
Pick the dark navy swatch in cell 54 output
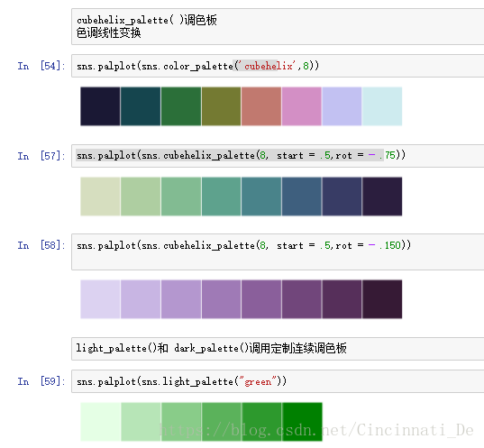tap(100, 106)
